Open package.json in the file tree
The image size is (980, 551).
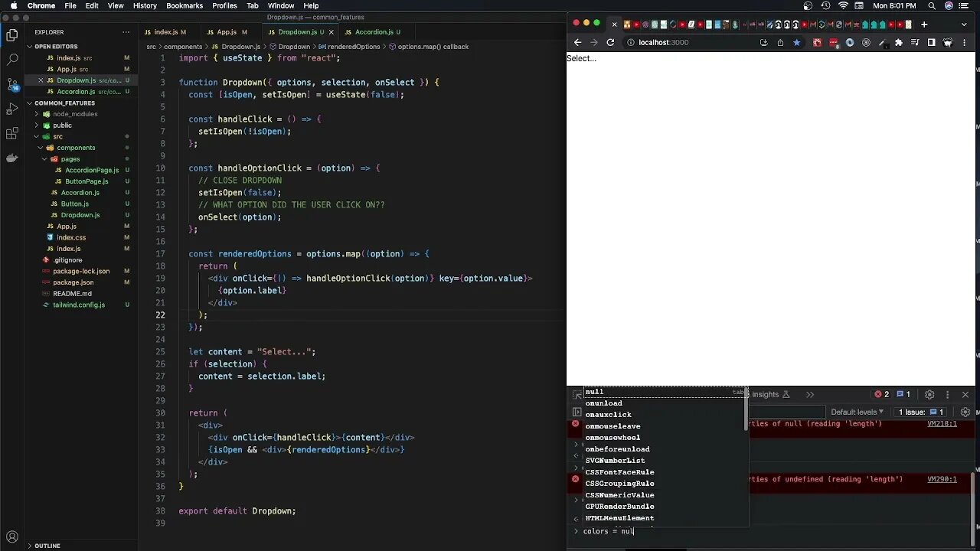coord(73,282)
